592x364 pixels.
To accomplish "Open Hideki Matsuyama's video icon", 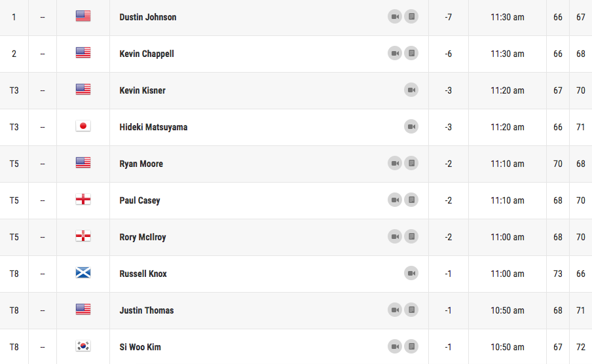I will point(411,126).
